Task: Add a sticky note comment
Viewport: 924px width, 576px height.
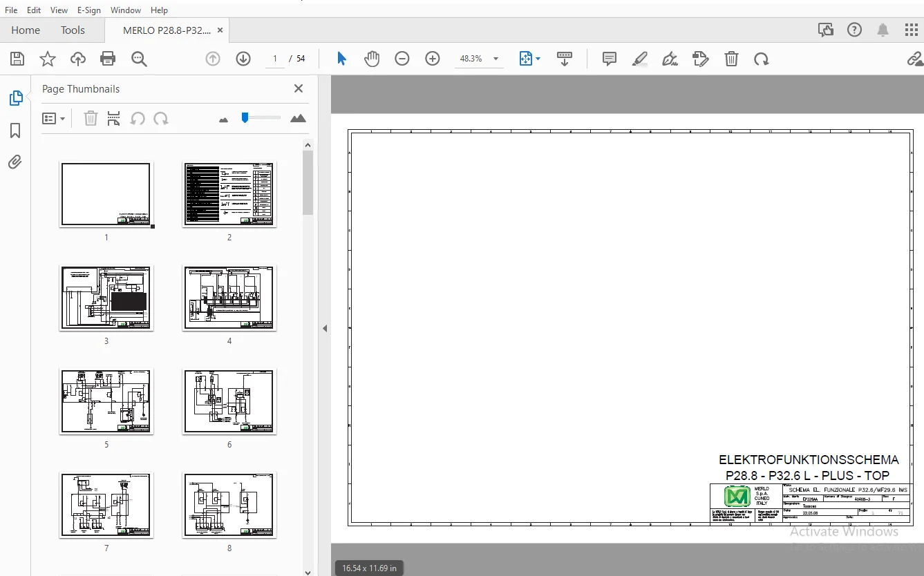Action: tap(610, 59)
